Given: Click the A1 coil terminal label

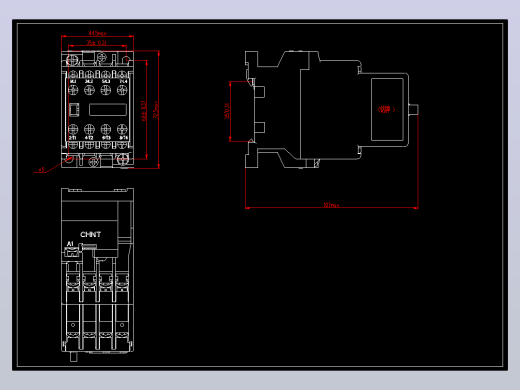Looking at the screenshot, I should (x=70, y=244).
